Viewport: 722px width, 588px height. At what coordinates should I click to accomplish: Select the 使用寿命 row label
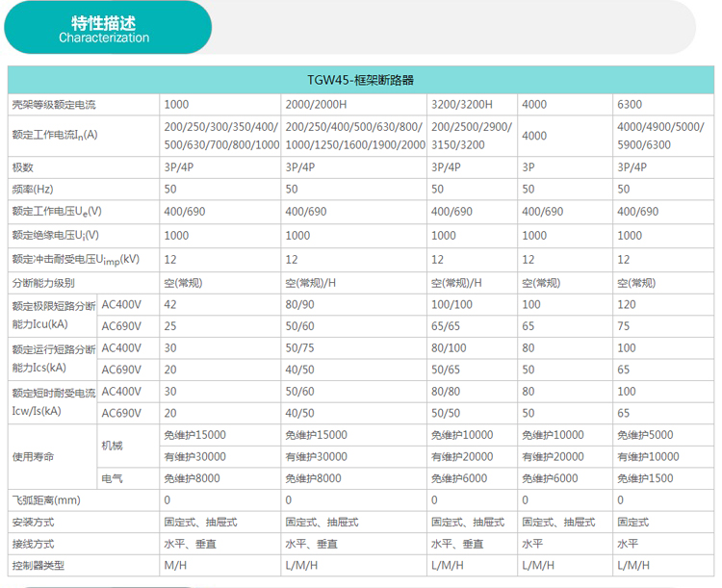tap(33, 457)
